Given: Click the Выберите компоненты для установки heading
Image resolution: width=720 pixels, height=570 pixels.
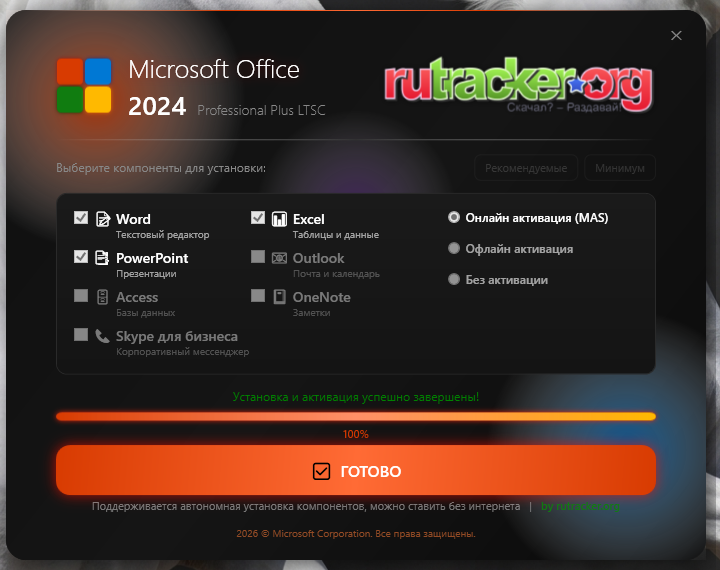Looking at the screenshot, I should coord(161,168).
